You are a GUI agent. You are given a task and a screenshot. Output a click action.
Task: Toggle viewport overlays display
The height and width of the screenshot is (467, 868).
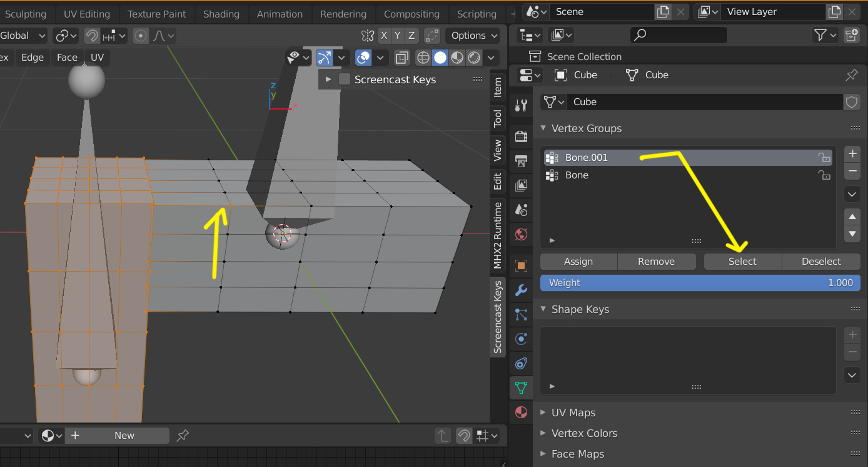[363, 58]
